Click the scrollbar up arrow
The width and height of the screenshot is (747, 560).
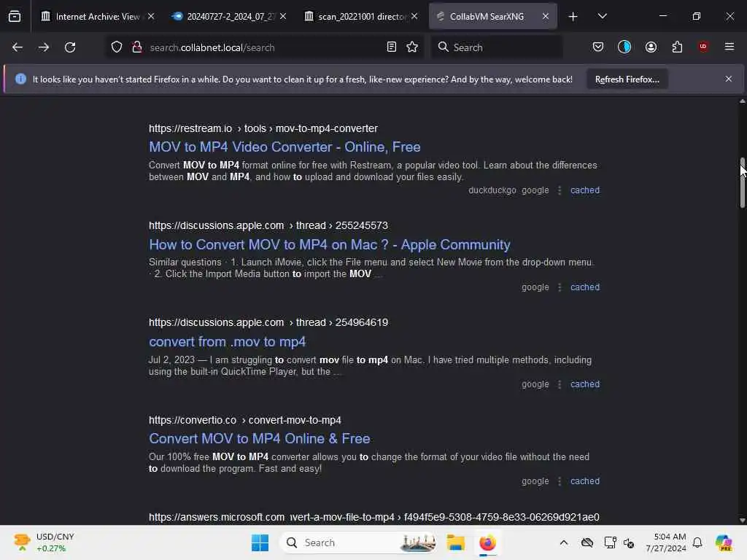point(742,101)
